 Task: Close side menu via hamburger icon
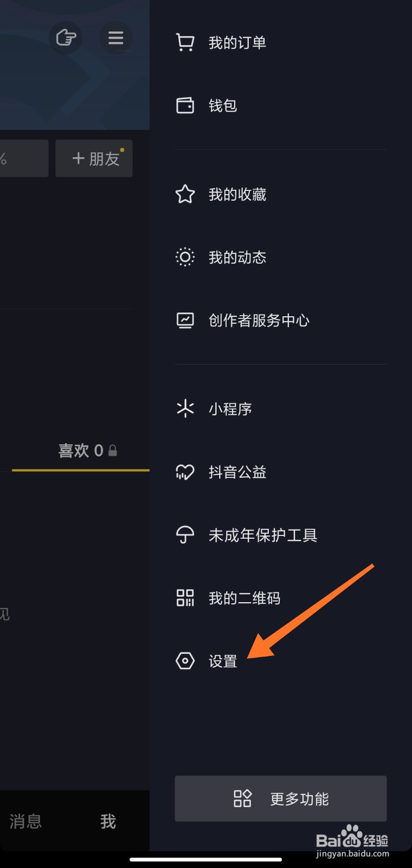115,38
